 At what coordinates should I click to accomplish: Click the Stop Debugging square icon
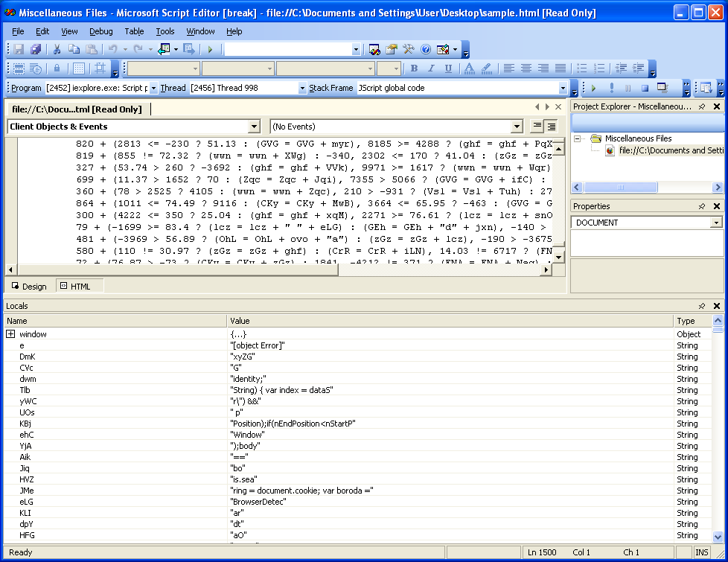click(645, 88)
